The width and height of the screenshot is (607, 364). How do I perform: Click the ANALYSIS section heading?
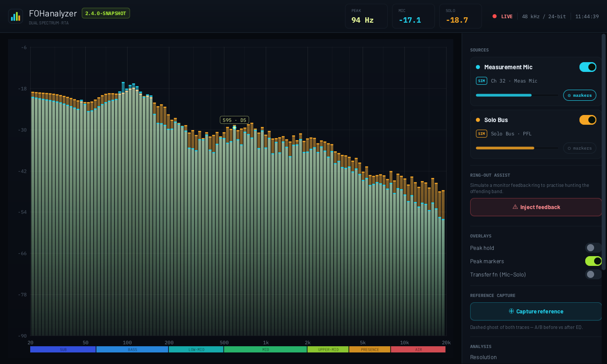pyautogui.click(x=481, y=347)
